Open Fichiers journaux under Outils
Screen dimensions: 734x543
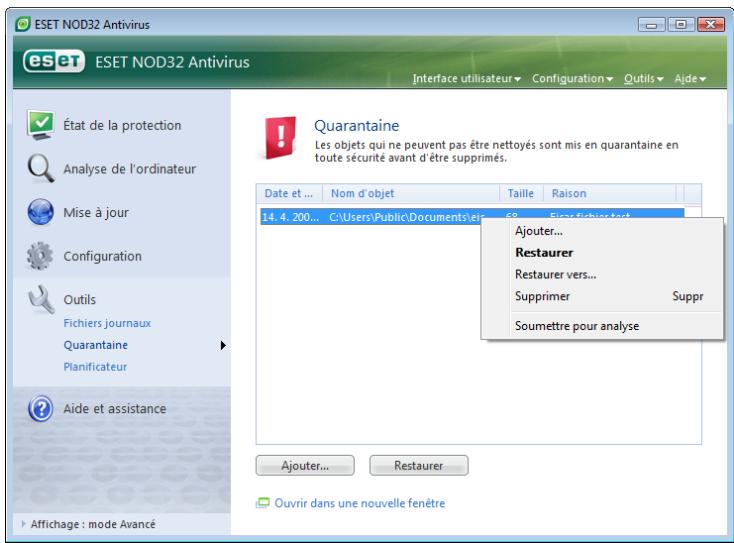click(x=107, y=323)
